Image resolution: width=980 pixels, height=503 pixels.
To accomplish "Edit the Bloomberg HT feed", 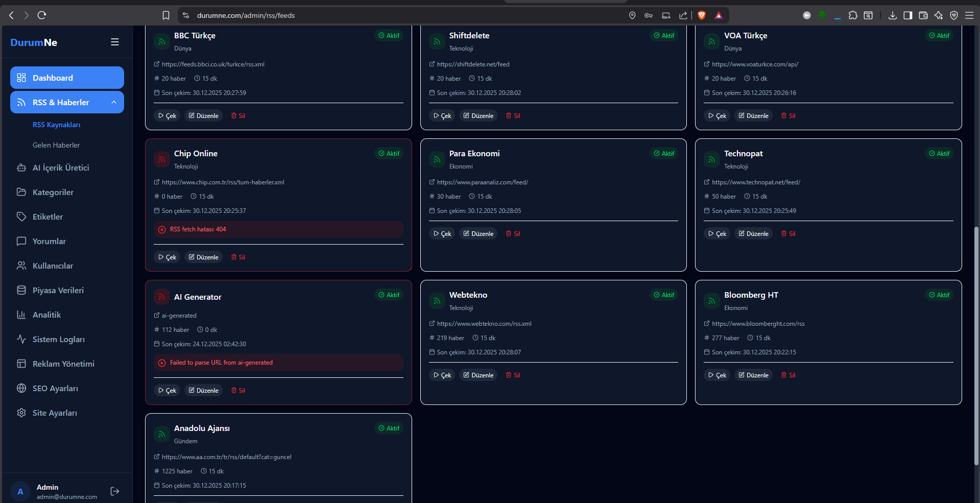I will (753, 375).
